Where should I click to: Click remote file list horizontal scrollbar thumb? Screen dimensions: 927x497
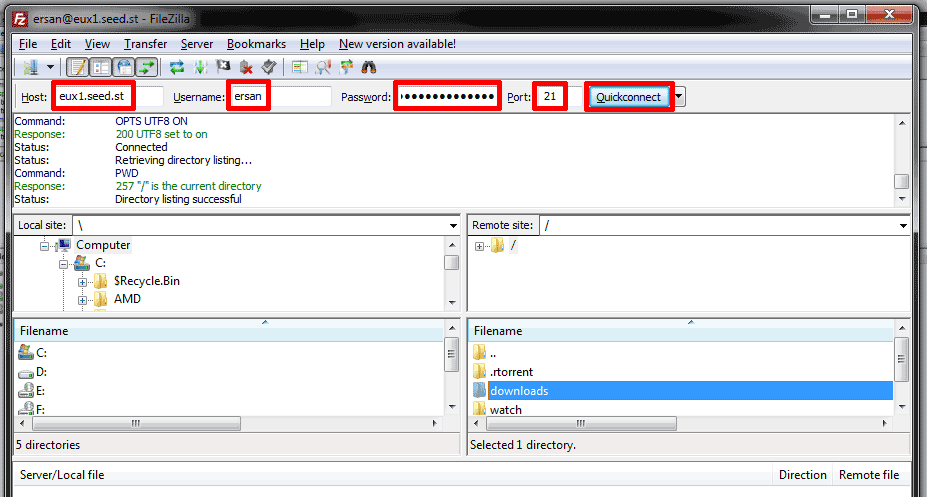click(582, 423)
